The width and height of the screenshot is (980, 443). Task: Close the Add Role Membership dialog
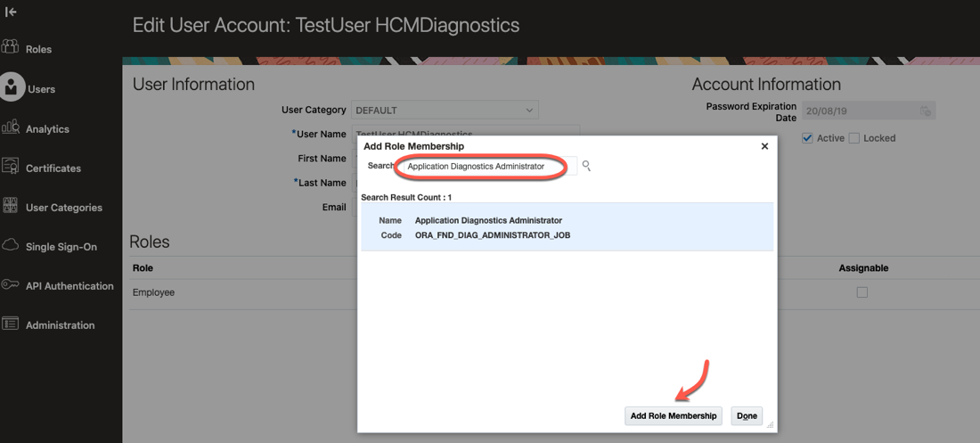click(764, 146)
